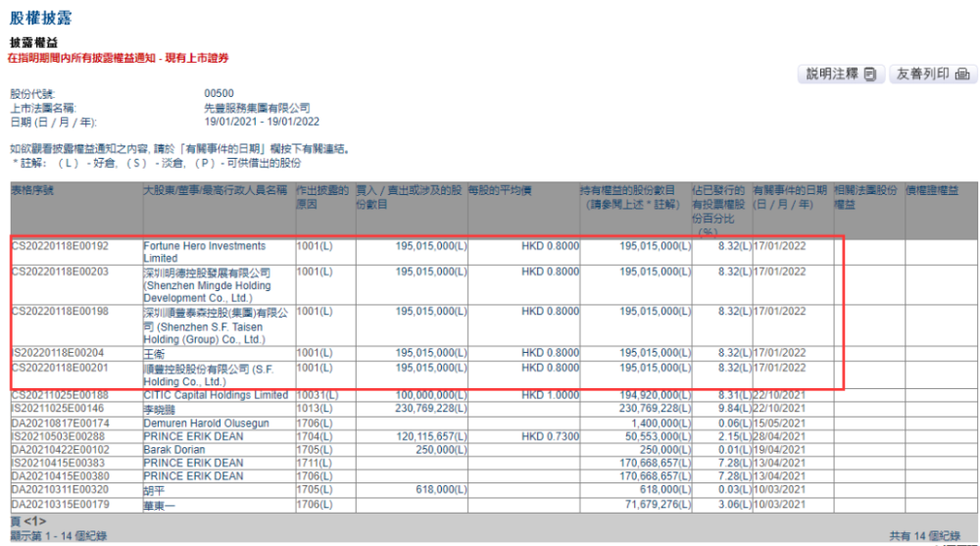Click 共有 14 個紀錄 record count text
980x546 pixels.
click(x=924, y=536)
